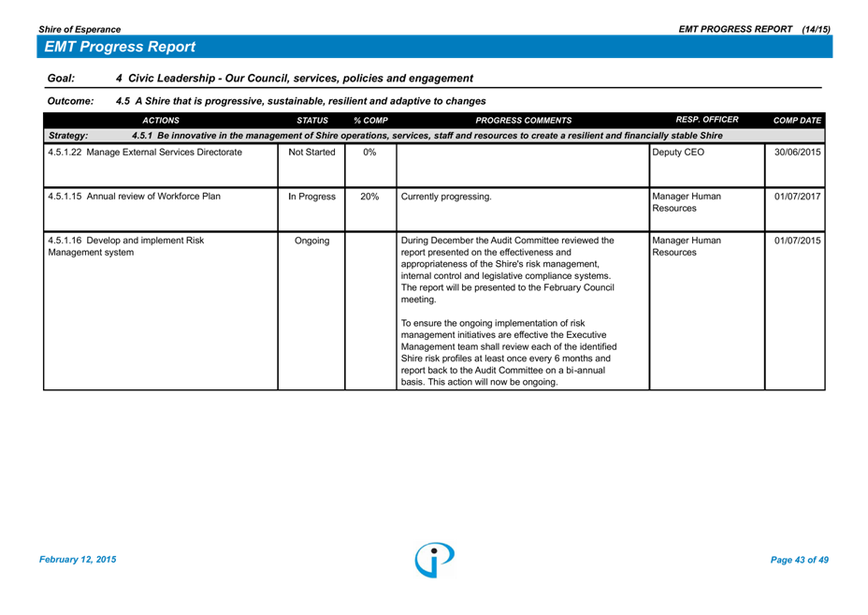This screenshot has height=615, width=868.
Task: Click the % COMP column header
Action: tap(370, 121)
